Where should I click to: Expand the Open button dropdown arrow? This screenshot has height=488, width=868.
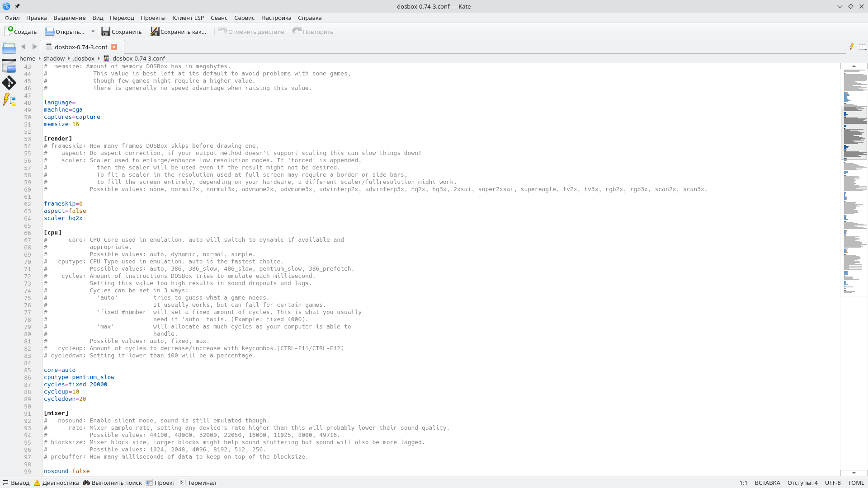coord(93,32)
